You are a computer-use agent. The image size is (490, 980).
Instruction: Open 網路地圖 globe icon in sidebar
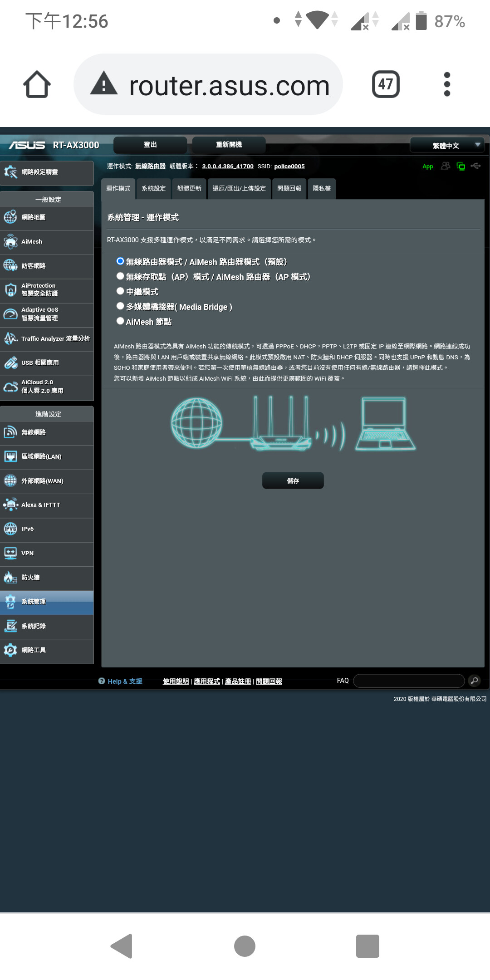(x=10, y=217)
